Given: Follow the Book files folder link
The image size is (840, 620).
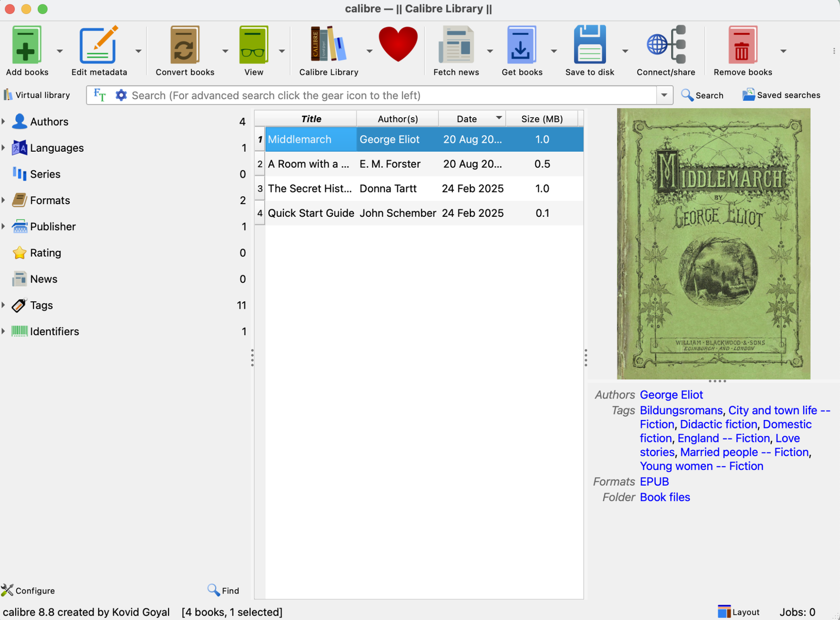Looking at the screenshot, I should [664, 497].
